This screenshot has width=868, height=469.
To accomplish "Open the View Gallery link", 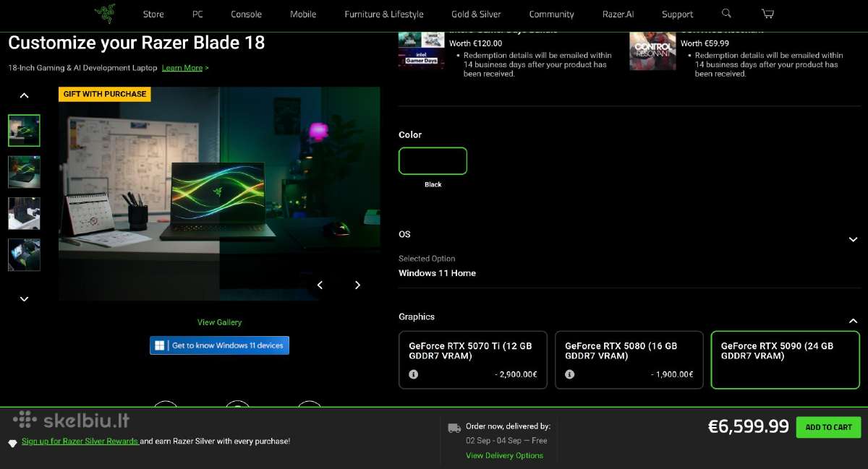I will click(219, 322).
